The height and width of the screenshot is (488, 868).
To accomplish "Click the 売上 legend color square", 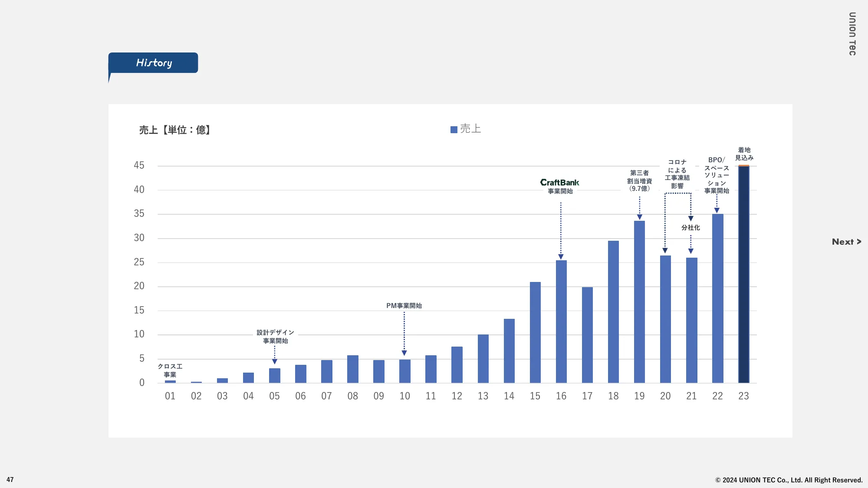I will tap(451, 130).
